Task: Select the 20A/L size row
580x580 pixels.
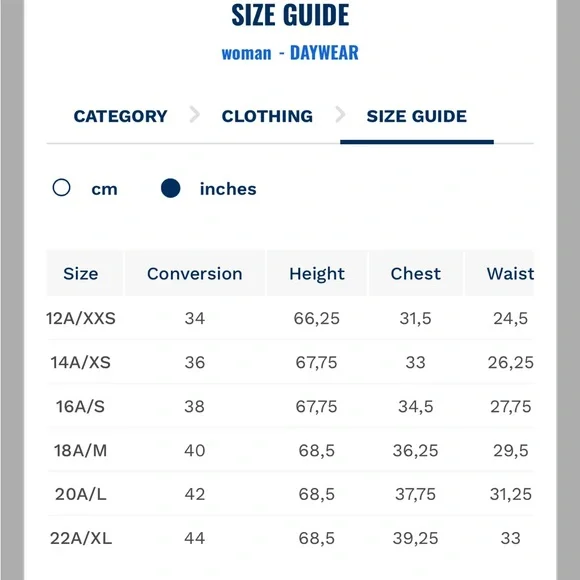Action: click(290, 494)
